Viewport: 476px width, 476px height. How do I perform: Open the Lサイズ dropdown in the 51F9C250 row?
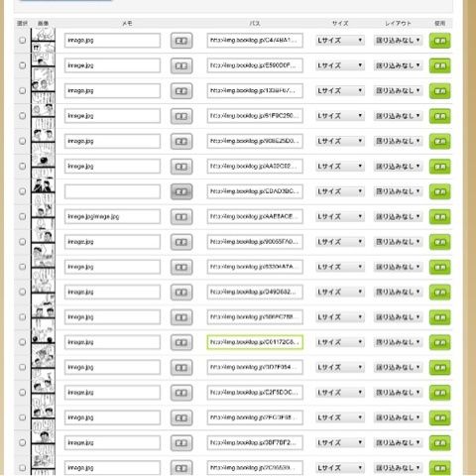pos(340,116)
